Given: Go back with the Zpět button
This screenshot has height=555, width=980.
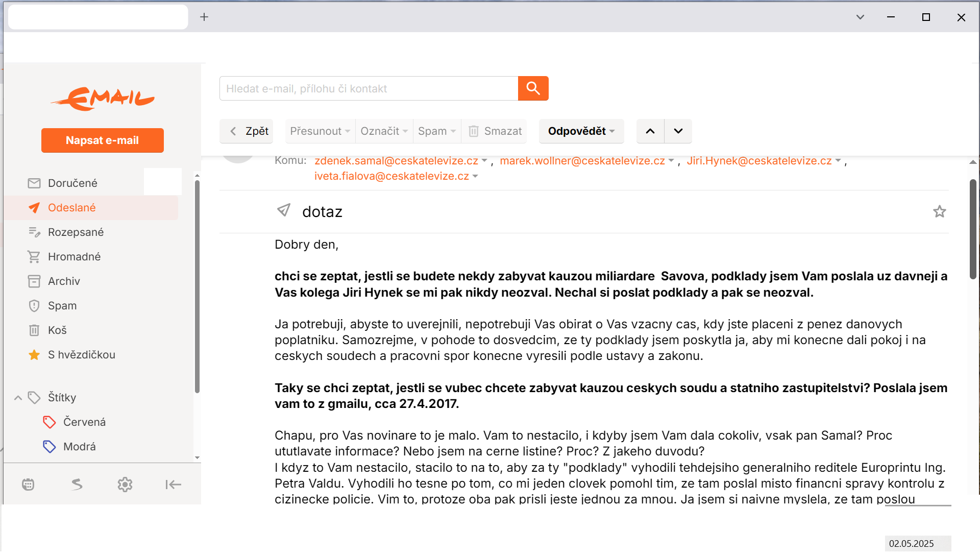Looking at the screenshot, I should pos(247,131).
